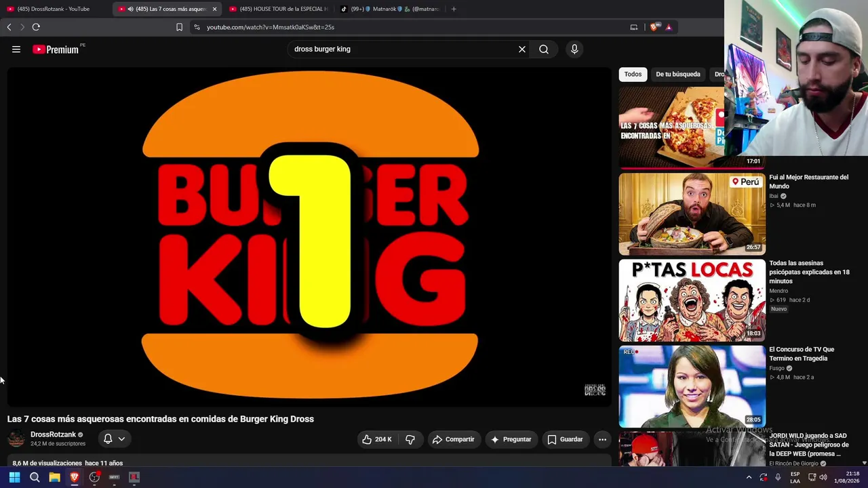Open the Fusgo channel name
The height and width of the screenshot is (488, 868).
click(x=776, y=368)
